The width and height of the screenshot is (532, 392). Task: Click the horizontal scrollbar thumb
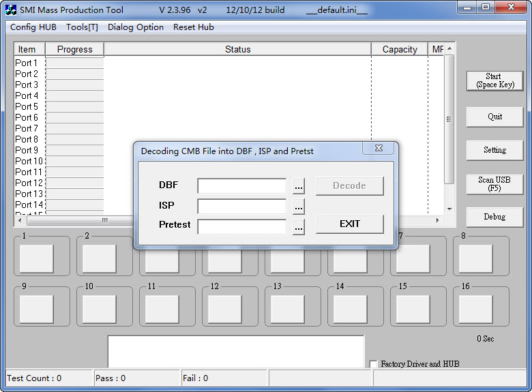[x=80, y=220]
